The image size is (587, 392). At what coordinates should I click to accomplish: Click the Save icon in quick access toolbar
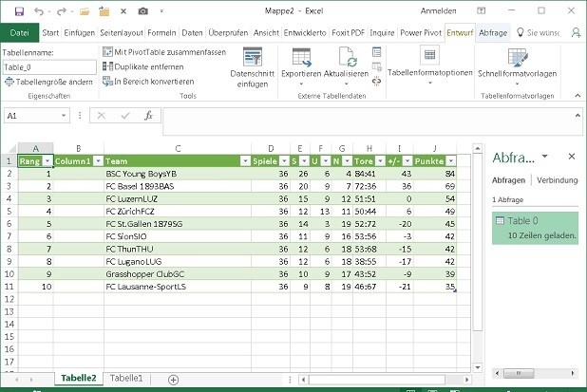tap(19, 11)
